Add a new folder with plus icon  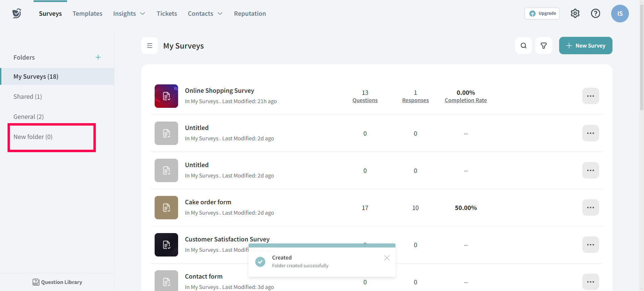tap(98, 57)
